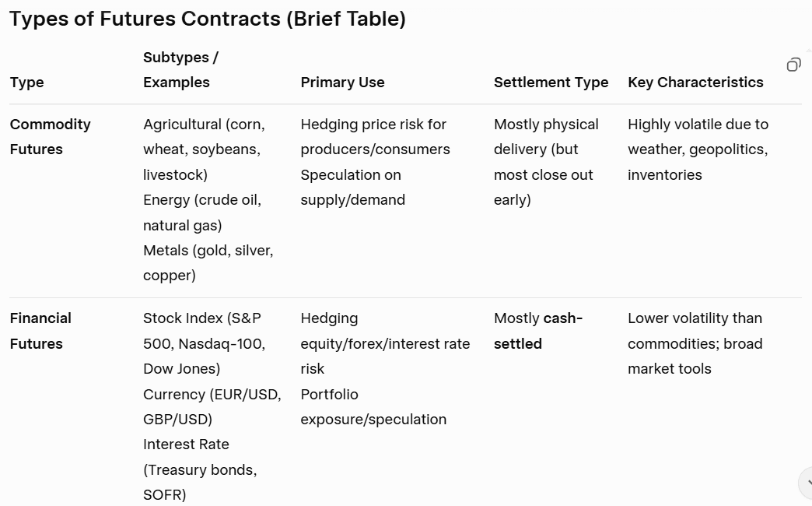Click the 'Stock Index (S&P 500...)' text
The width and height of the screenshot is (812, 506).
[x=204, y=343]
